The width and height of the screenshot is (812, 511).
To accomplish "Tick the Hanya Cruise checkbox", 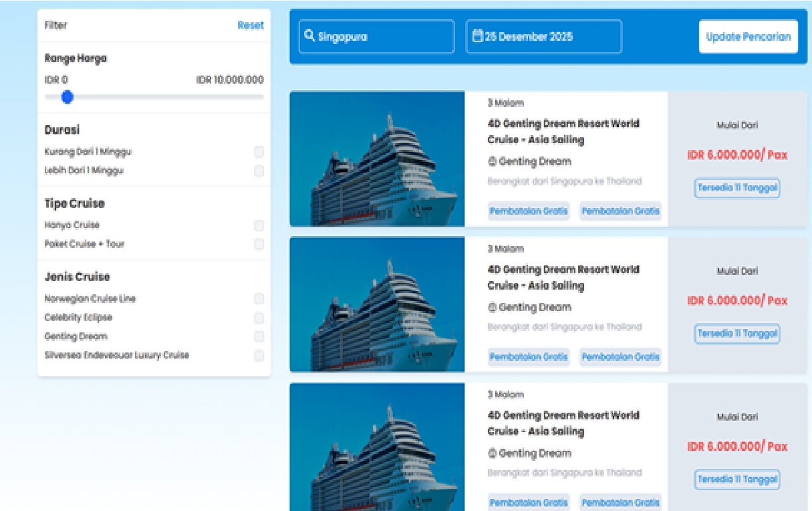I will [259, 225].
